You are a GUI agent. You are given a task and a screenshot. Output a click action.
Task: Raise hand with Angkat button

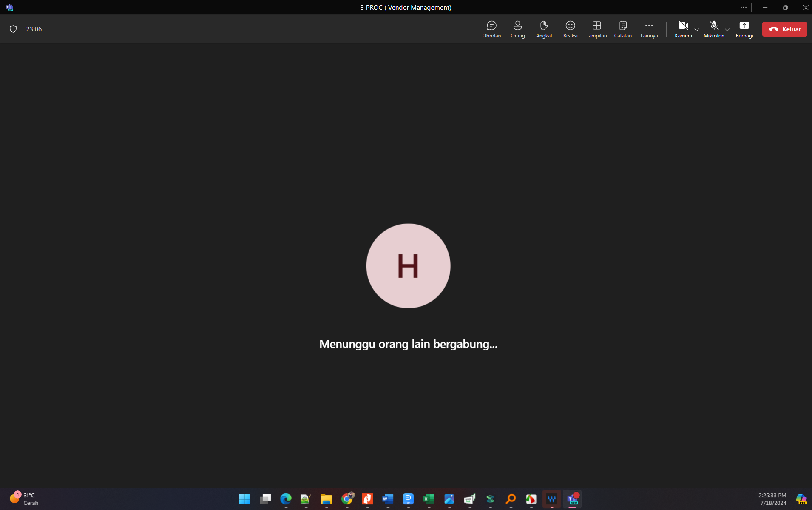tap(544, 29)
